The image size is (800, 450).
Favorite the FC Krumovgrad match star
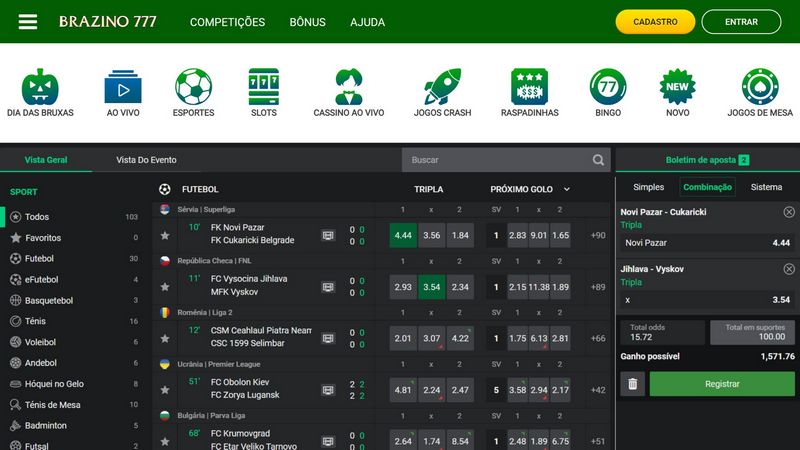click(165, 441)
